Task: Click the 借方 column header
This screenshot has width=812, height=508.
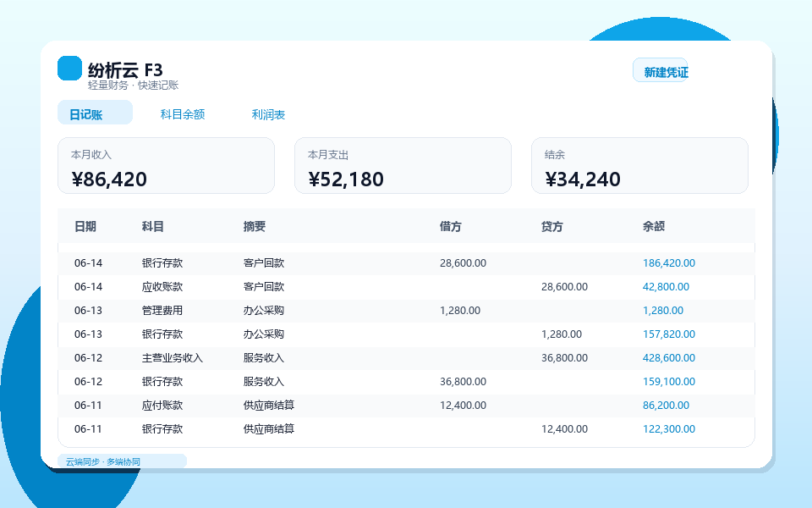Action: click(451, 227)
